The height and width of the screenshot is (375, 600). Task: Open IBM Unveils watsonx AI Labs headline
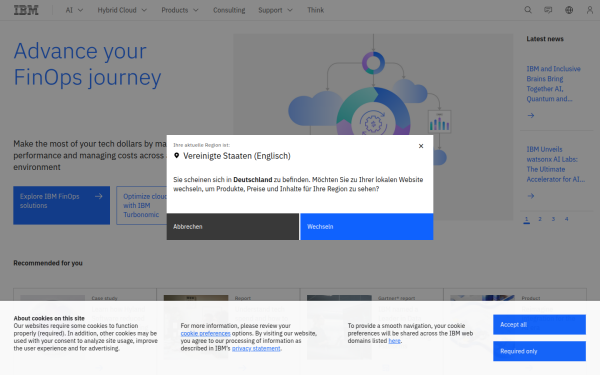(555, 164)
